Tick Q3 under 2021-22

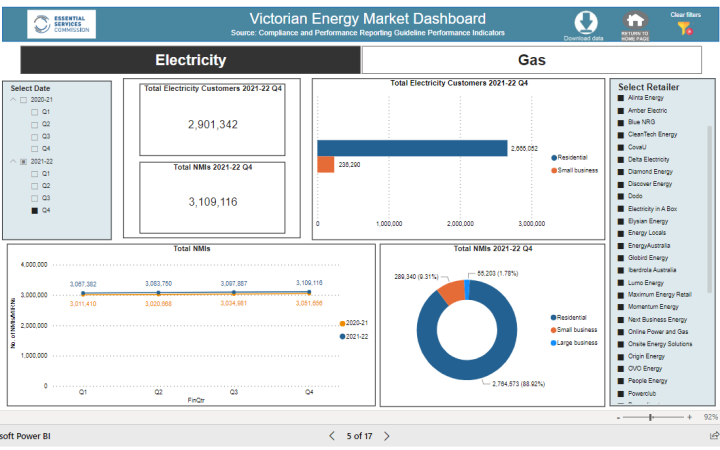point(34,198)
